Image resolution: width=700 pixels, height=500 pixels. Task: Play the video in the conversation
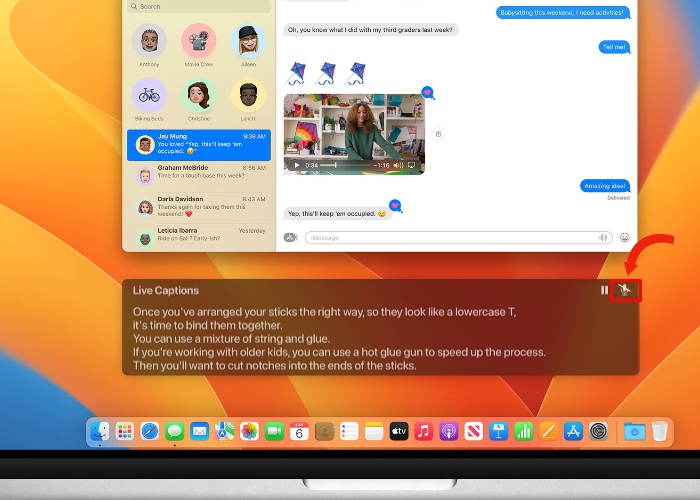[x=296, y=165]
